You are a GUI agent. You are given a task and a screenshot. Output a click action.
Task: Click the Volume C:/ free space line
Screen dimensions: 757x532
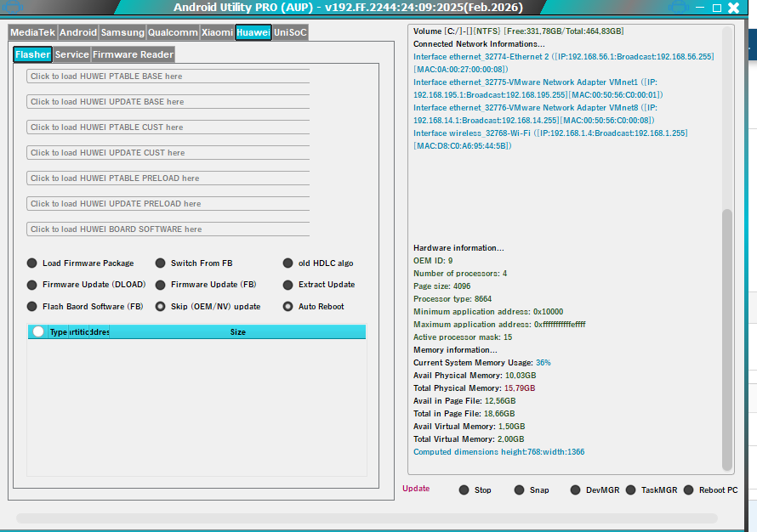519,31
